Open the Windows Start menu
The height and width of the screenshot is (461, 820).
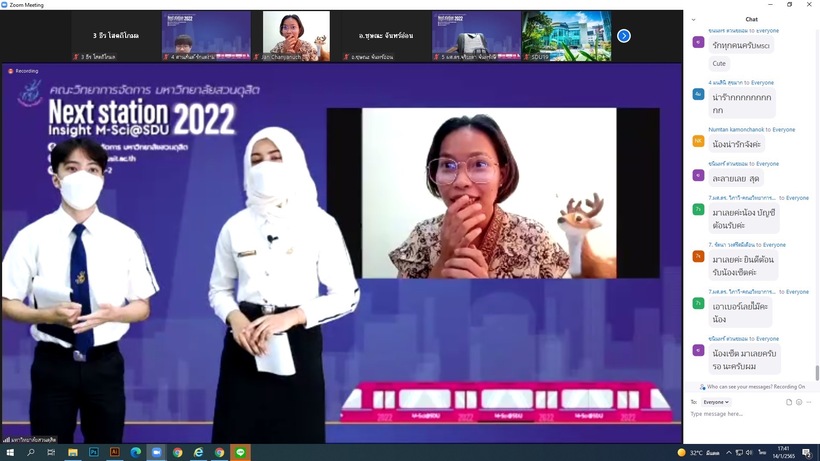[x=10, y=453]
